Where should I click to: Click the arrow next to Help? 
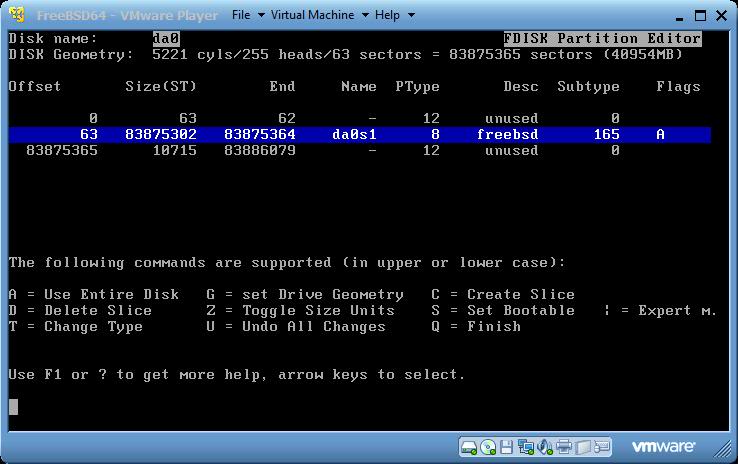pos(411,16)
